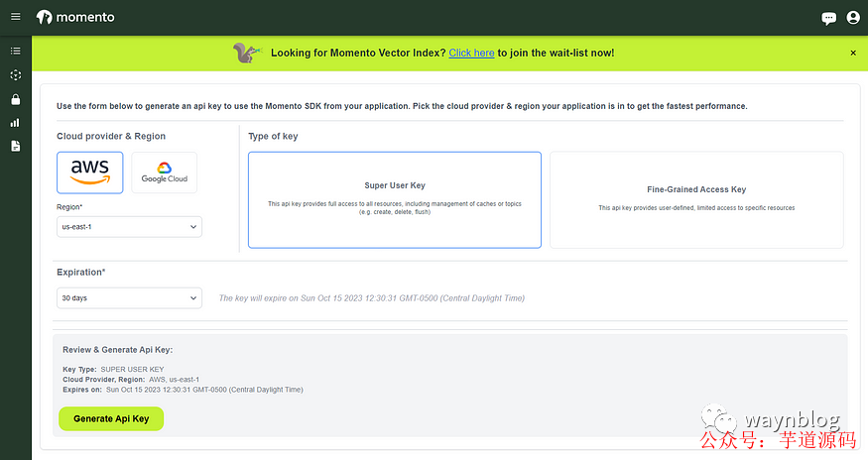Select Google Cloud as provider
This screenshot has height=460, width=868.
point(164,172)
